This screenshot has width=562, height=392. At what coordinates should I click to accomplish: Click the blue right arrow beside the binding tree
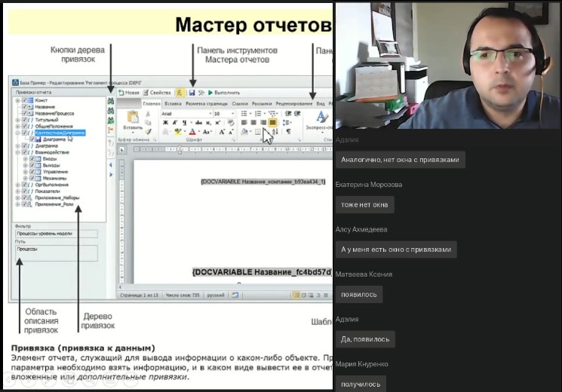111,174
